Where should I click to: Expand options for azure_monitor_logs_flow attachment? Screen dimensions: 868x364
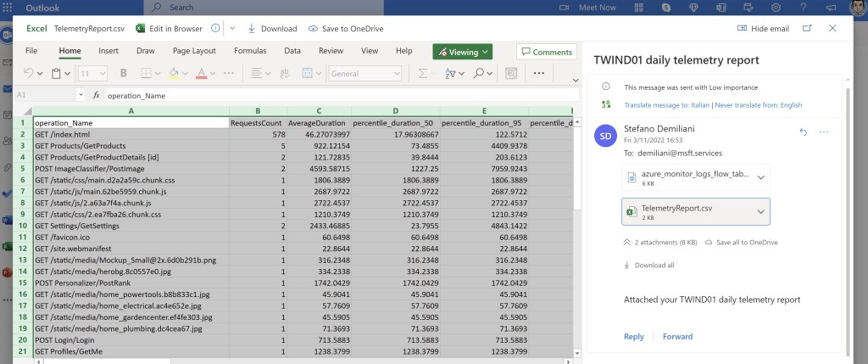point(759,177)
